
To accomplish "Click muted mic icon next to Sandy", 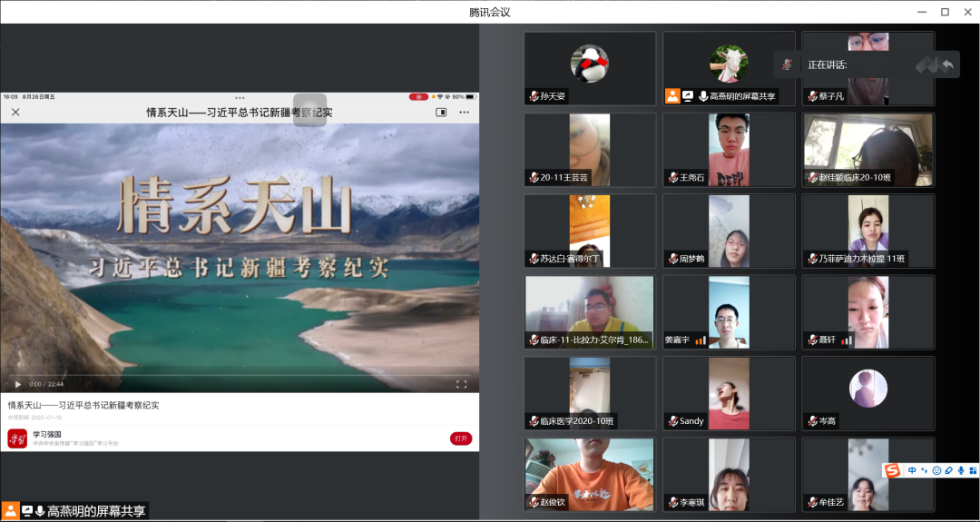I will 672,421.
